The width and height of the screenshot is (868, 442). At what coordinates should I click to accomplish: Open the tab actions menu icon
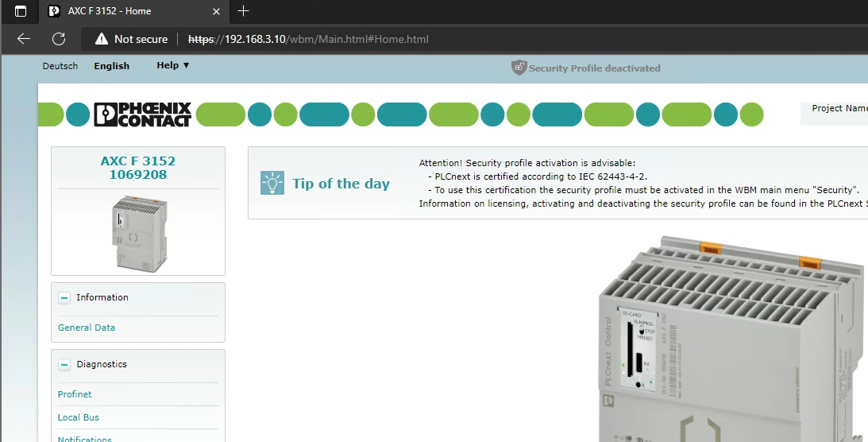(21, 11)
